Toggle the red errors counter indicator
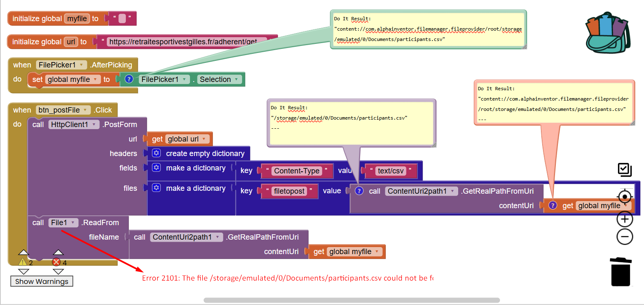The image size is (644, 305). pyautogui.click(x=57, y=262)
